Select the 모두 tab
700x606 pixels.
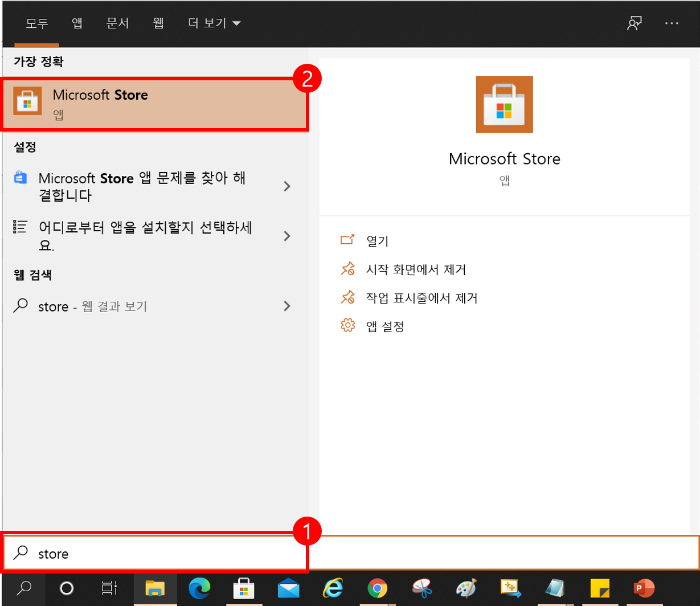(37, 23)
